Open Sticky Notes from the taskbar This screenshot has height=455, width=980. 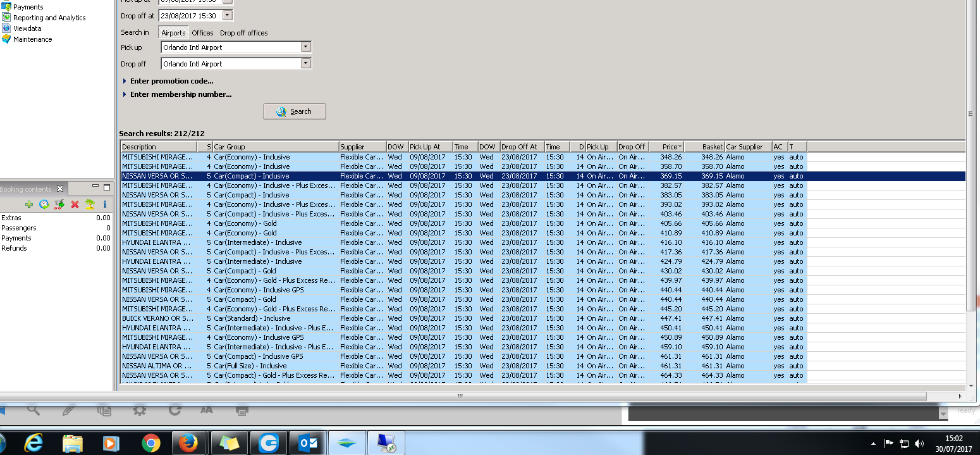(230, 443)
